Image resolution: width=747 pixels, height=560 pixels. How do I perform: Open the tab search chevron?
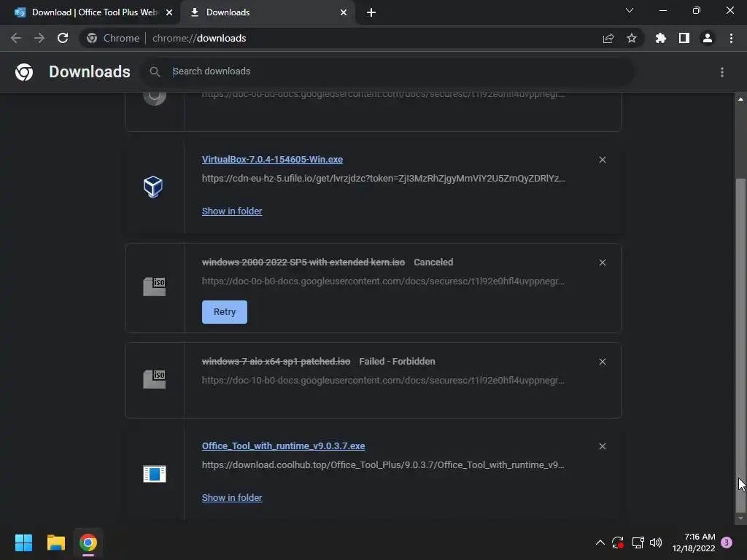pos(630,10)
